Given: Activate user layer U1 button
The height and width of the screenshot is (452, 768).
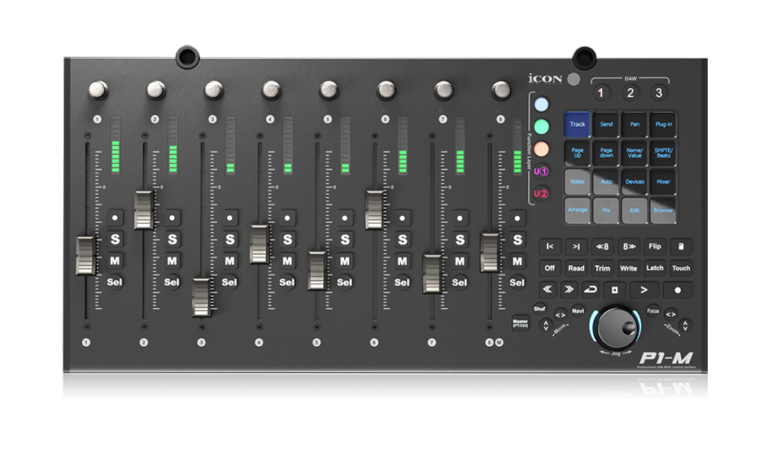Looking at the screenshot, I should pyautogui.click(x=541, y=171).
